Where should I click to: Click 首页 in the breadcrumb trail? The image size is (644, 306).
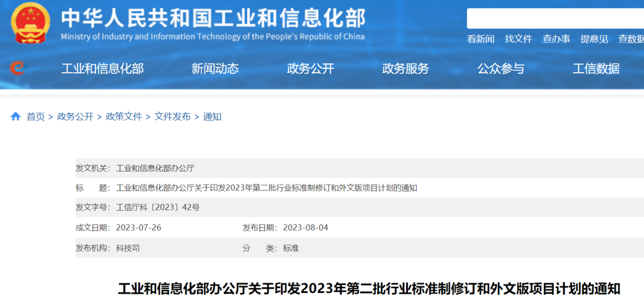tap(36, 117)
